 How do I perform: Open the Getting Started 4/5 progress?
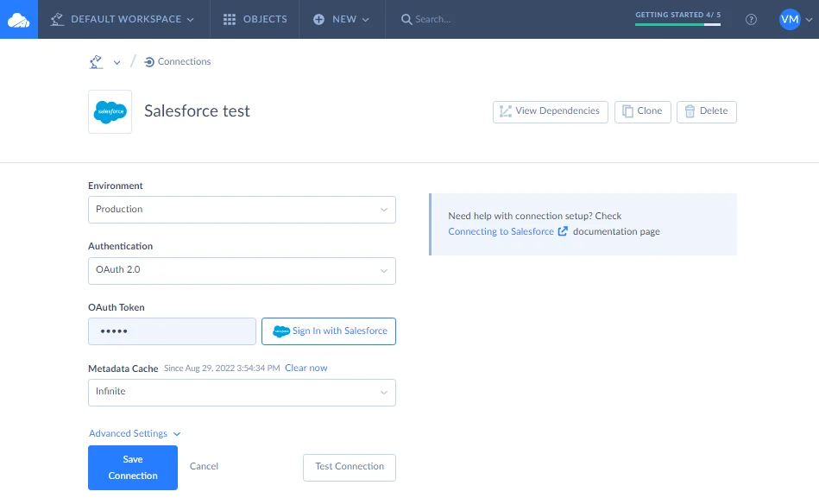pos(677,18)
